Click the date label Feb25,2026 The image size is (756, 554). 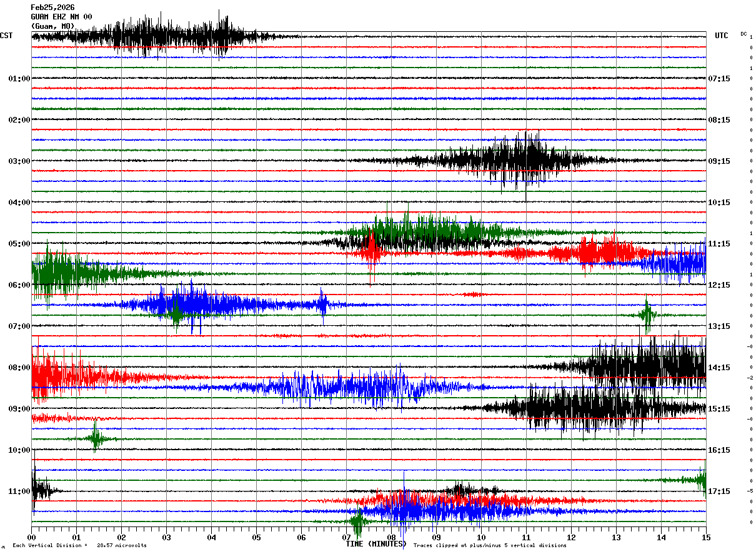tap(52, 8)
